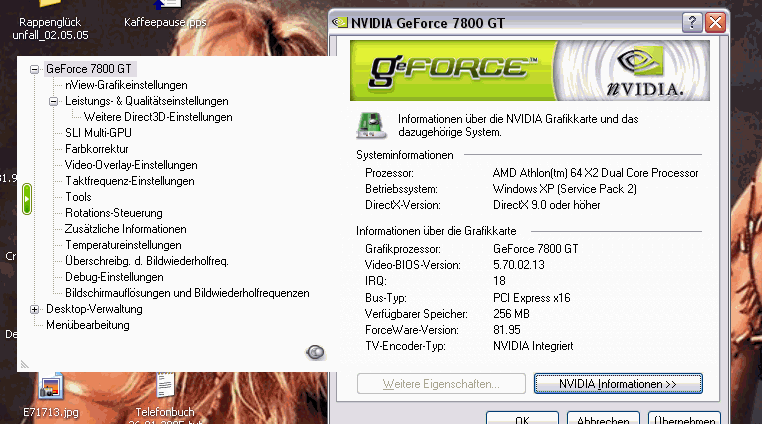762x424 pixels.
Task: Click Video-BIOS version 5.70.02.13
Action: pyautogui.click(x=519, y=265)
